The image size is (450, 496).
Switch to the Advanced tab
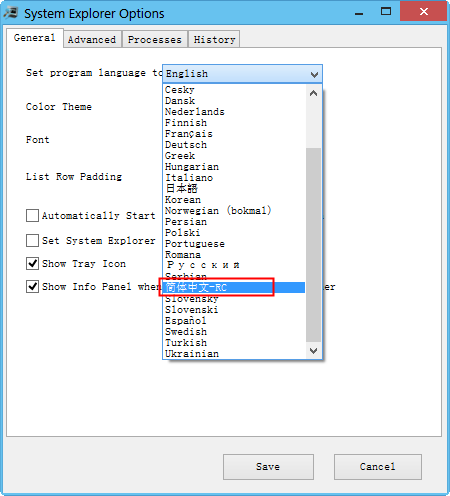coord(92,39)
